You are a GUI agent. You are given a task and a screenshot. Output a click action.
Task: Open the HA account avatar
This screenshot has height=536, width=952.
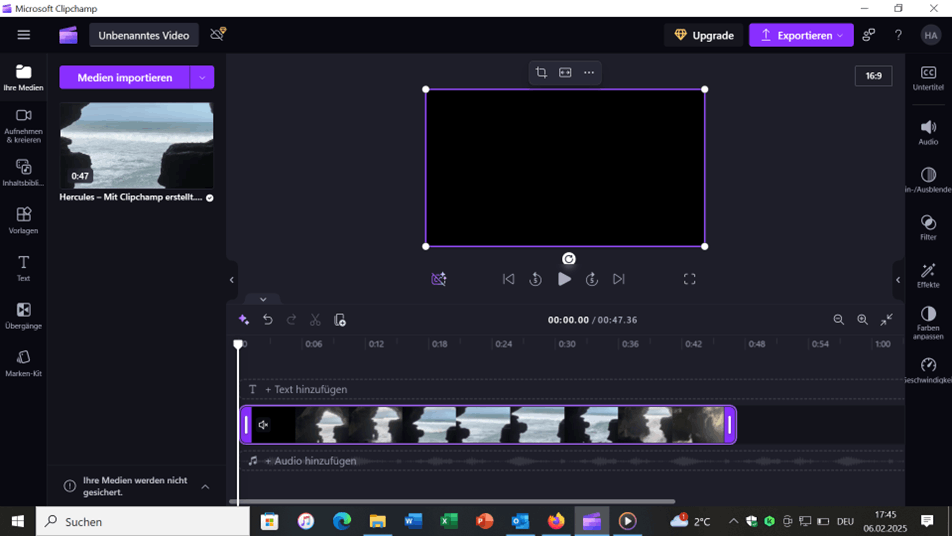(x=931, y=35)
